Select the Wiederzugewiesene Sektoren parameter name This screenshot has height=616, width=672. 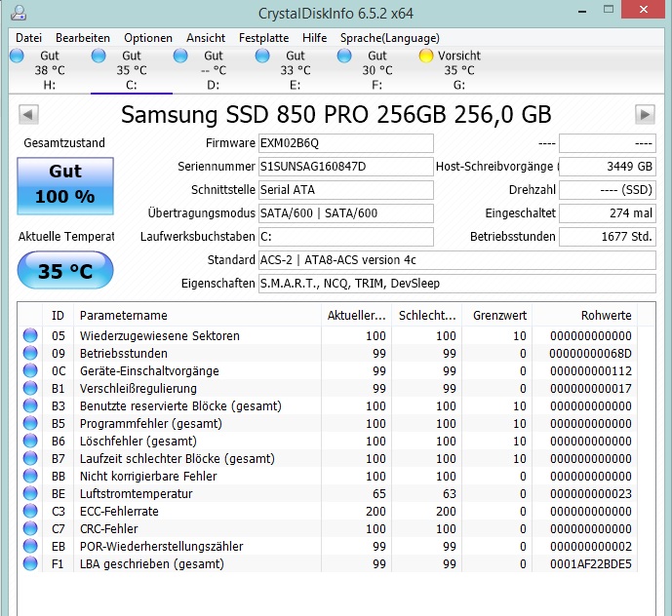pos(159,336)
